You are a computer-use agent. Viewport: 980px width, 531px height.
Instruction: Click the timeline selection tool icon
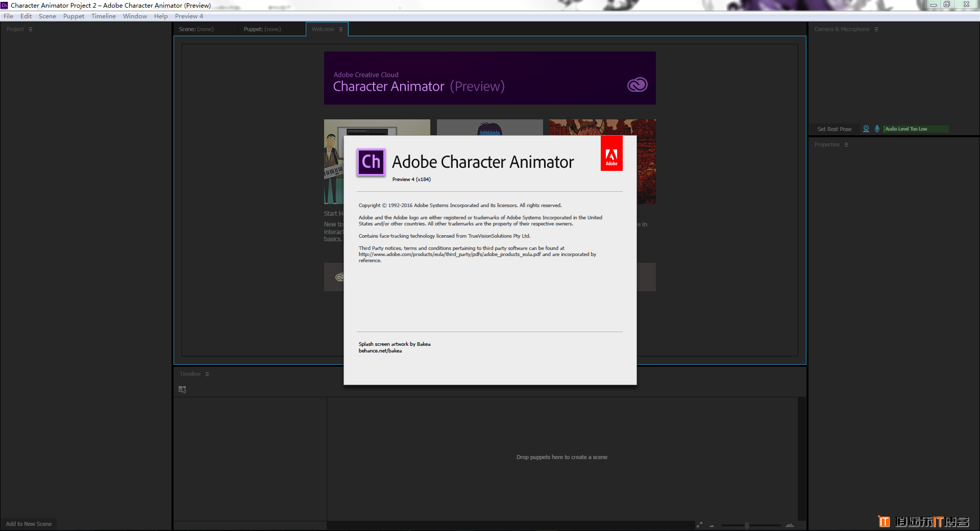pyautogui.click(x=182, y=390)
